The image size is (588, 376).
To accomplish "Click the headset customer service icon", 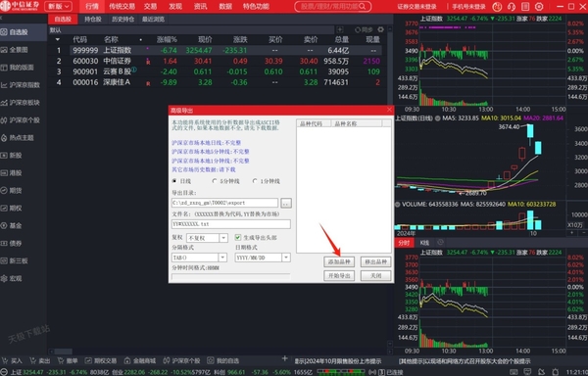I will [512, 7].
